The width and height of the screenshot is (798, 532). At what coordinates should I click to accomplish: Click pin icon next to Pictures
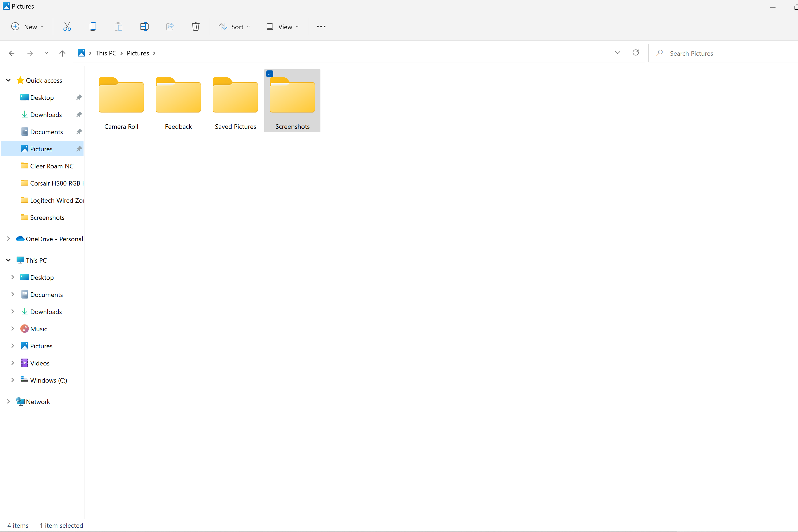tap(79, 149)
